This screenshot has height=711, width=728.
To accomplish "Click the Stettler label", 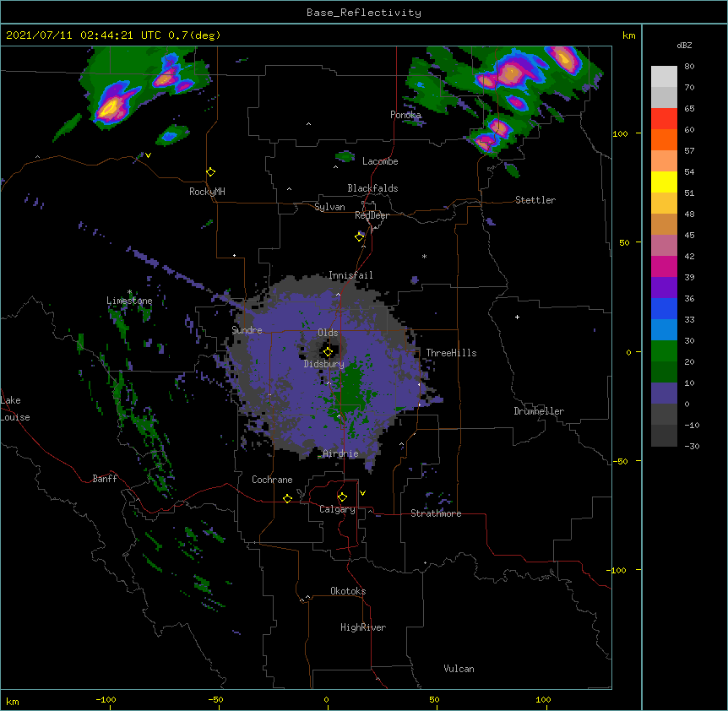I will [535, 200].
